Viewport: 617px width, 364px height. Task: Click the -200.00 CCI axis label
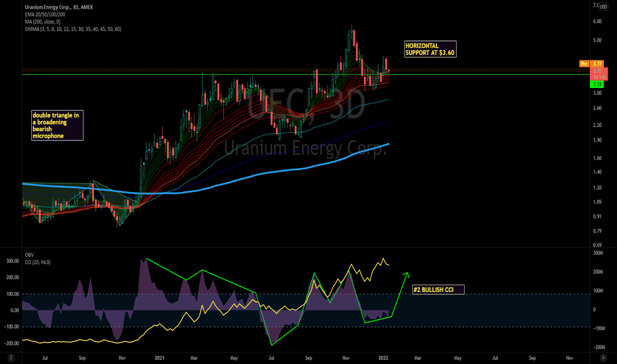click(12, 343)
